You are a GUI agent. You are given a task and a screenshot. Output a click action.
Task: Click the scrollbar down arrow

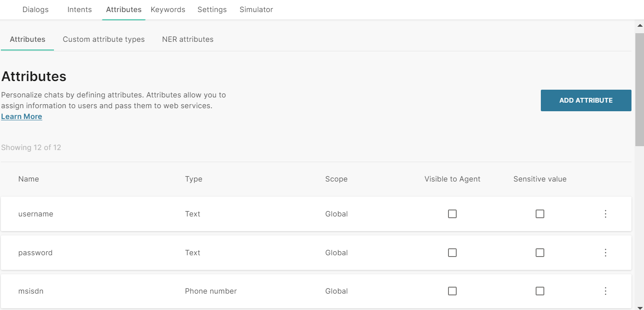(640, 306)
